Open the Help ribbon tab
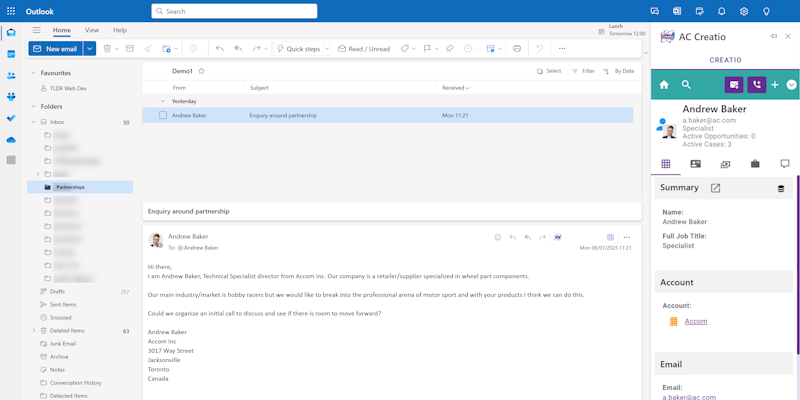Image resolution: width=800 pixels, height=400 pixels. click(x=120, y=30)
